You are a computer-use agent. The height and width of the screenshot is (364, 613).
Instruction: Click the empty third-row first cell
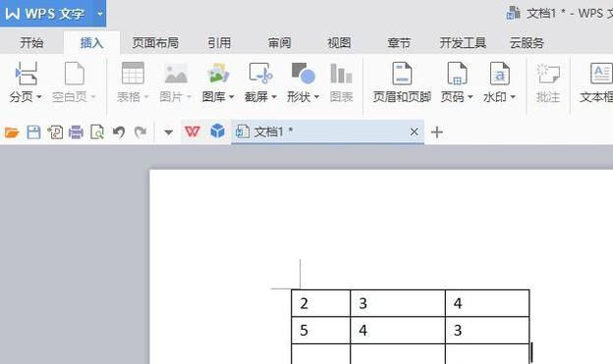coord(321,354)
